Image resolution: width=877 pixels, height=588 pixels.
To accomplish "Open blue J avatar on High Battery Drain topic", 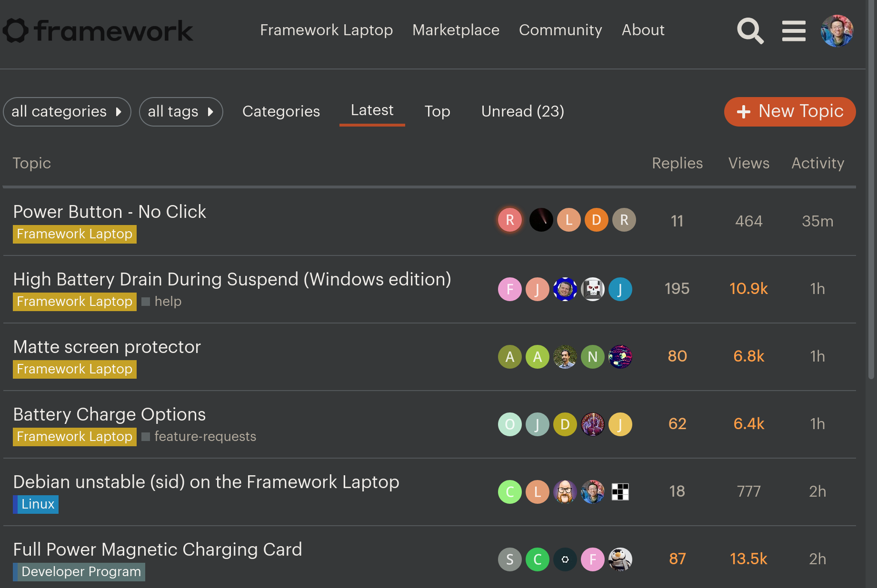I will tap(620, 289).
